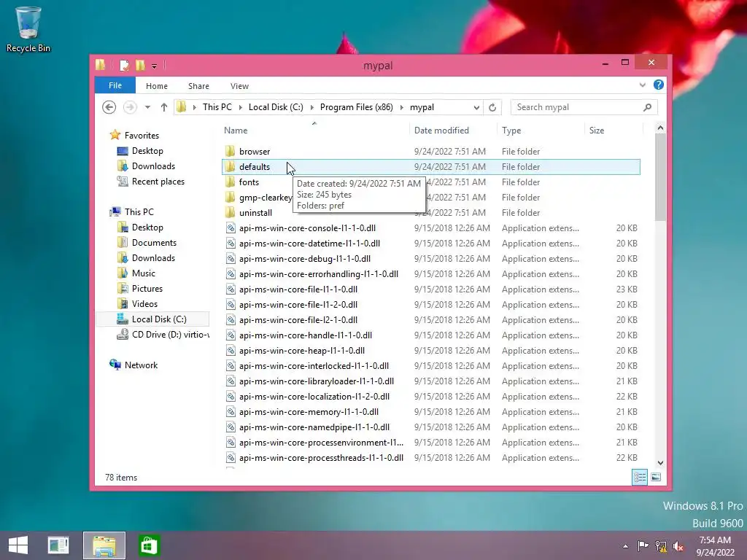
Task: Click the search magnifier icon
Action: (x=647, y=107)
